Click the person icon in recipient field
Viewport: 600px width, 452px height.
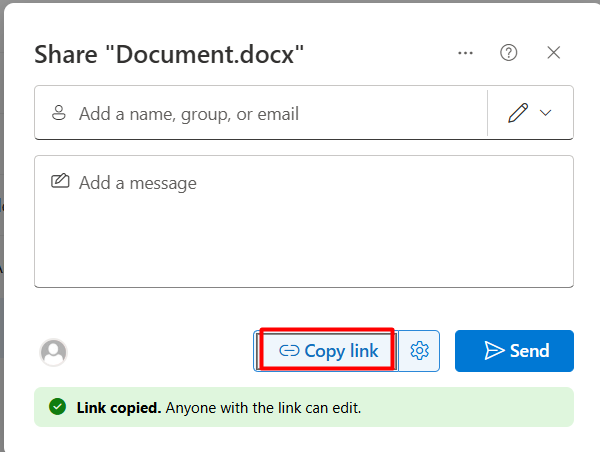coord(58,114)
